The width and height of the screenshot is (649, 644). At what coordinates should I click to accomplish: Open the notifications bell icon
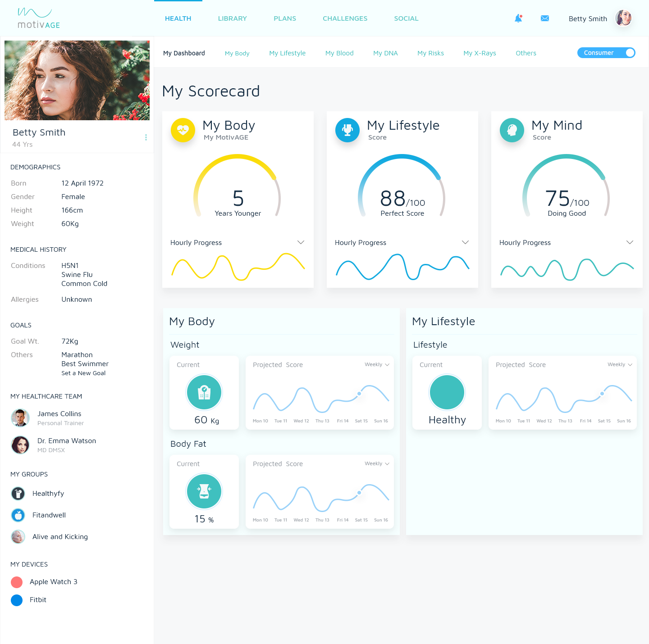[x=518, y=18]
